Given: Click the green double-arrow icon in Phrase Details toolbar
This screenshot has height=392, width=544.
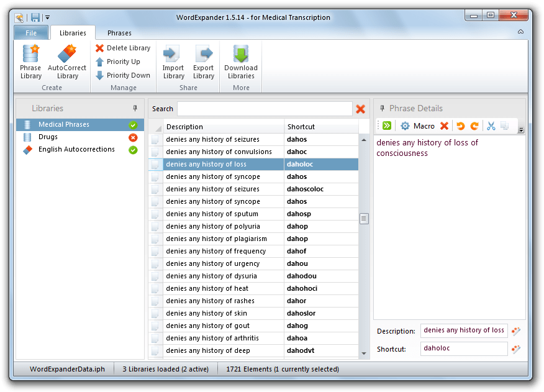Looking at the screenshot, I should (x=387, y=125).
